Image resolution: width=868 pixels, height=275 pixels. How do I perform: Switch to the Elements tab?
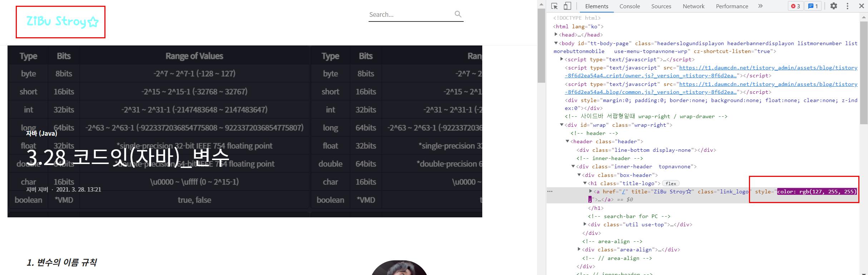pos(597,6)
